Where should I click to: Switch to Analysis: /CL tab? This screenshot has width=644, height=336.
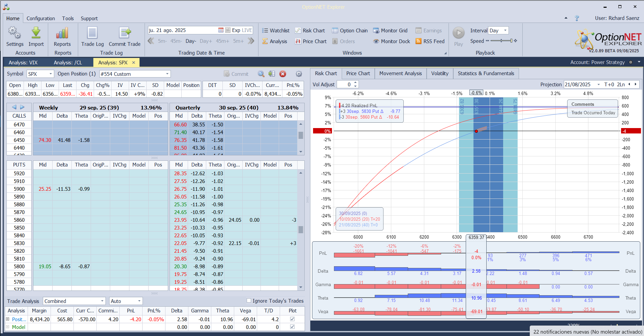click(x=68, y=62)
